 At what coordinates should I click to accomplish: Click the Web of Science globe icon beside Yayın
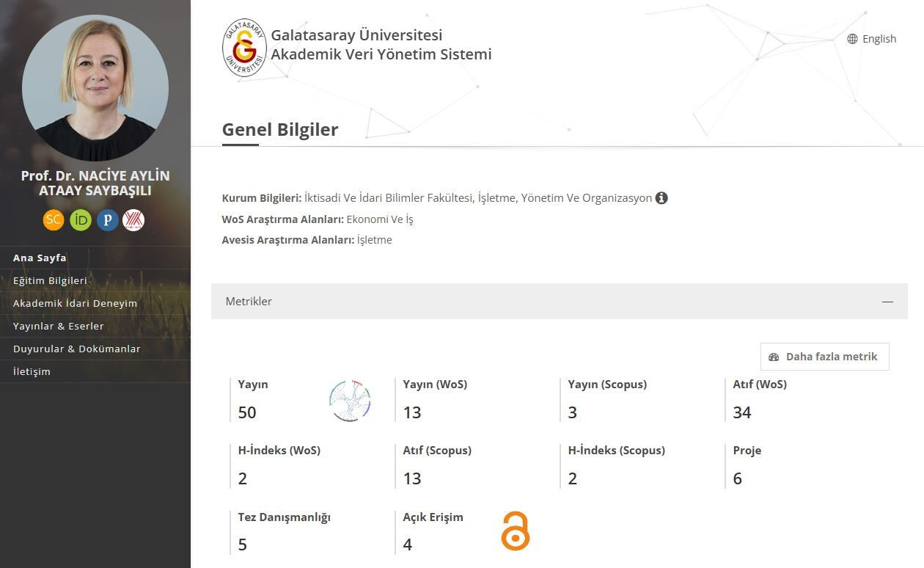(x=350, y=400)
